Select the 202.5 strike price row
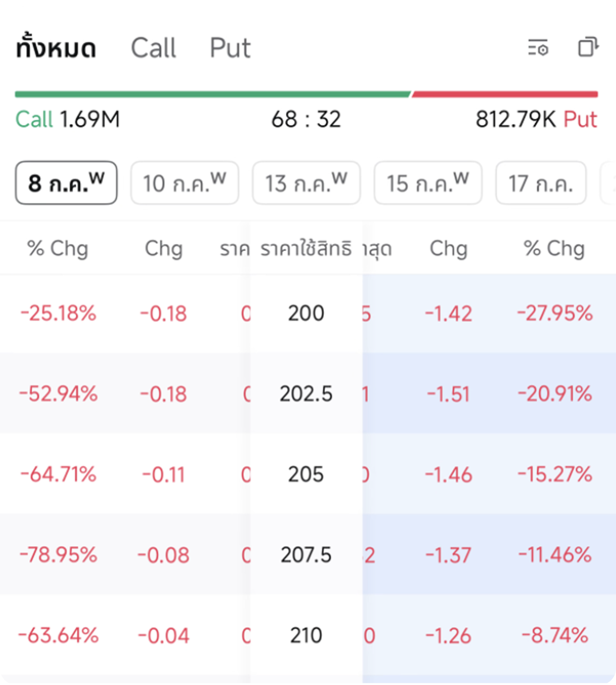 point(308,394)
